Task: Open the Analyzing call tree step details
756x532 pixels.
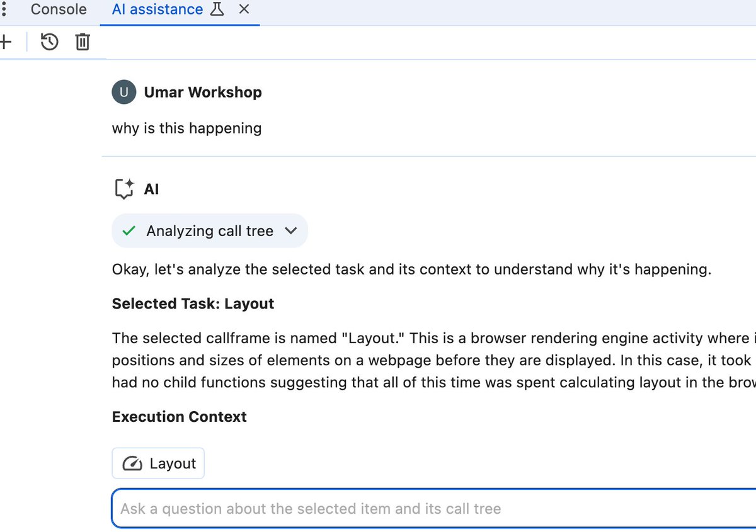Action: pos(210,231)
